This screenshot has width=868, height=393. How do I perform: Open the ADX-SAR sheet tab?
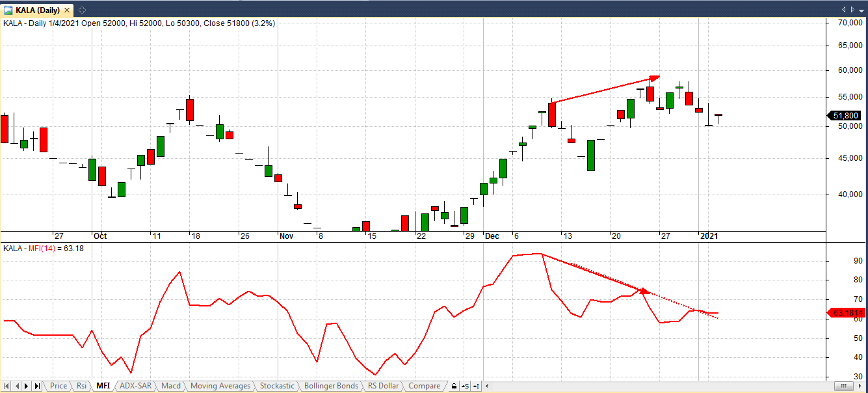point(135,386)
